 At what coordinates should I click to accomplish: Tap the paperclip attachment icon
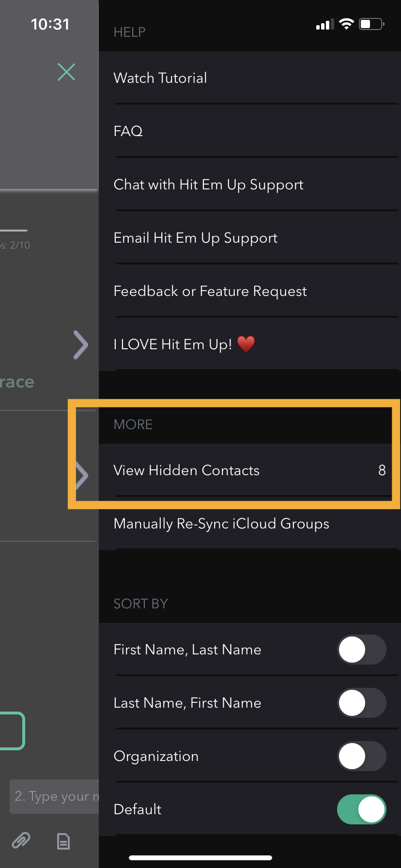21,840
